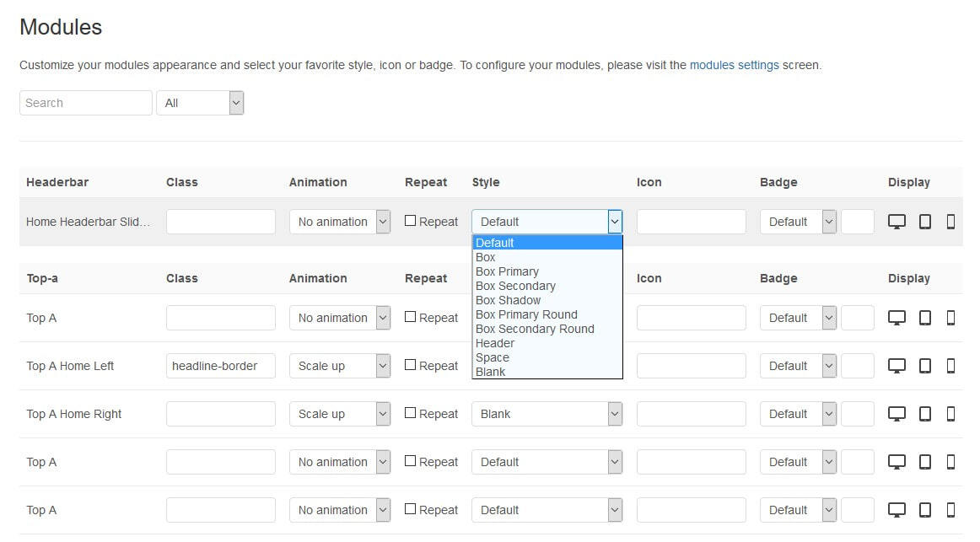980x542 pixels.
Task: Pick the Header option in style list
Action: tap(495, 343)
